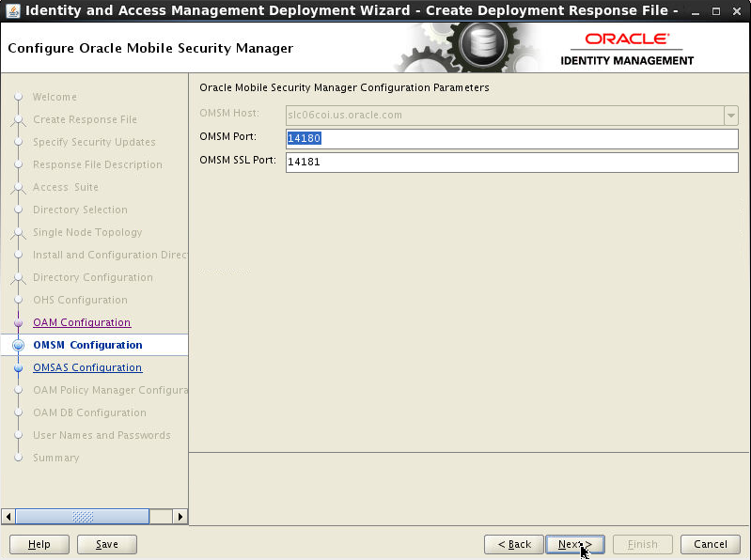Viewport: 751px width, 560px height.
Task: Open OMSAS Configuration step link
Action: point(87,367)
